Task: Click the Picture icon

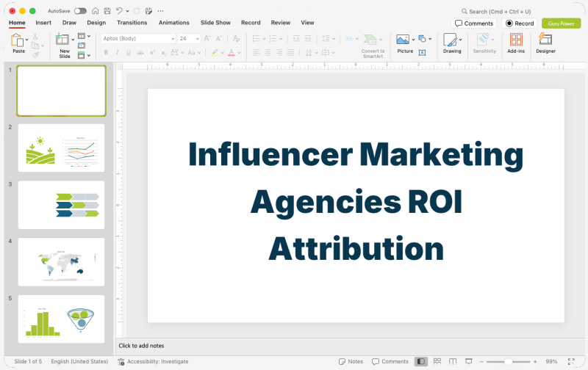Action: 403,40
